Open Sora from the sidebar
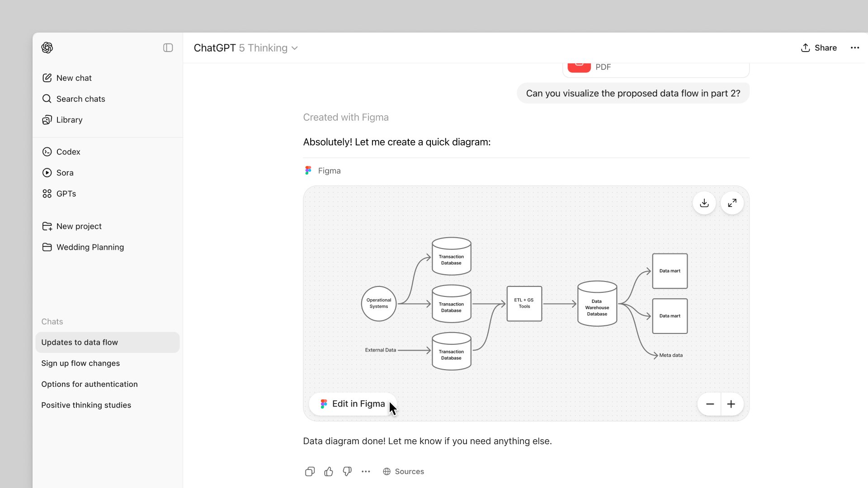 click(x=65, y=173)
